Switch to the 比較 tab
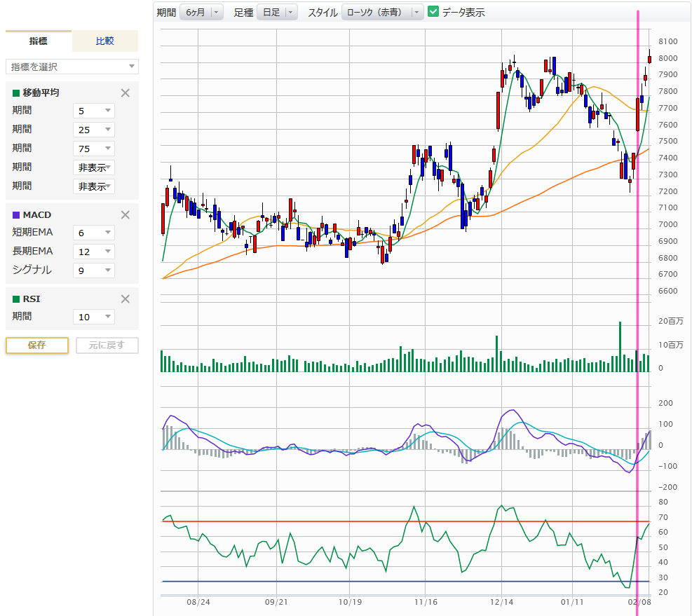The image size is (692, 616). [x=105, y=41]
